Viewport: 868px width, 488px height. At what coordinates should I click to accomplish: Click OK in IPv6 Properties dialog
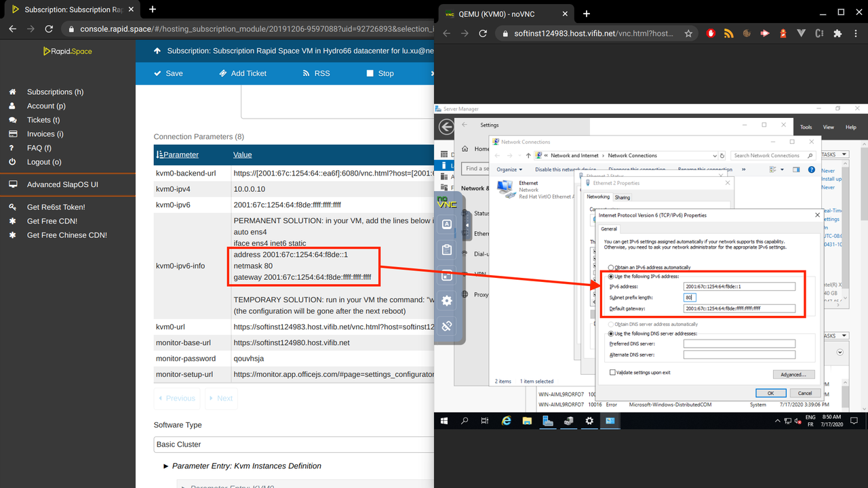coord(771,393)
